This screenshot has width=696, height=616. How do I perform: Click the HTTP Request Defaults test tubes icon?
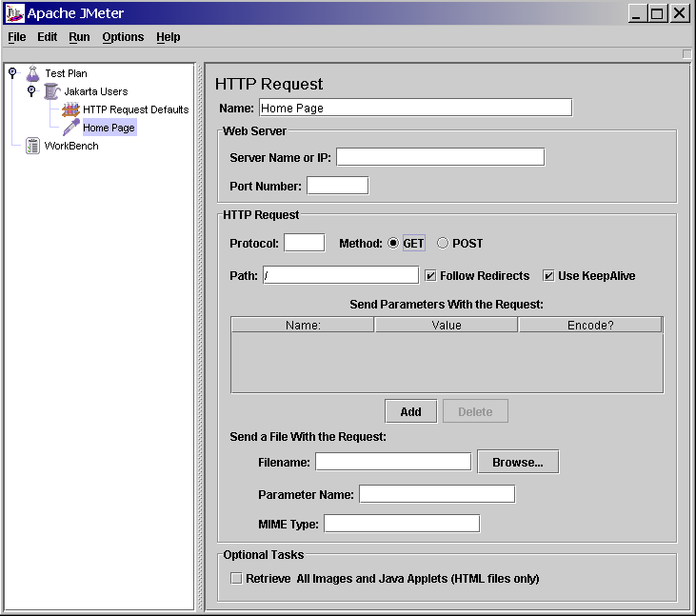(x=70, y=109)
